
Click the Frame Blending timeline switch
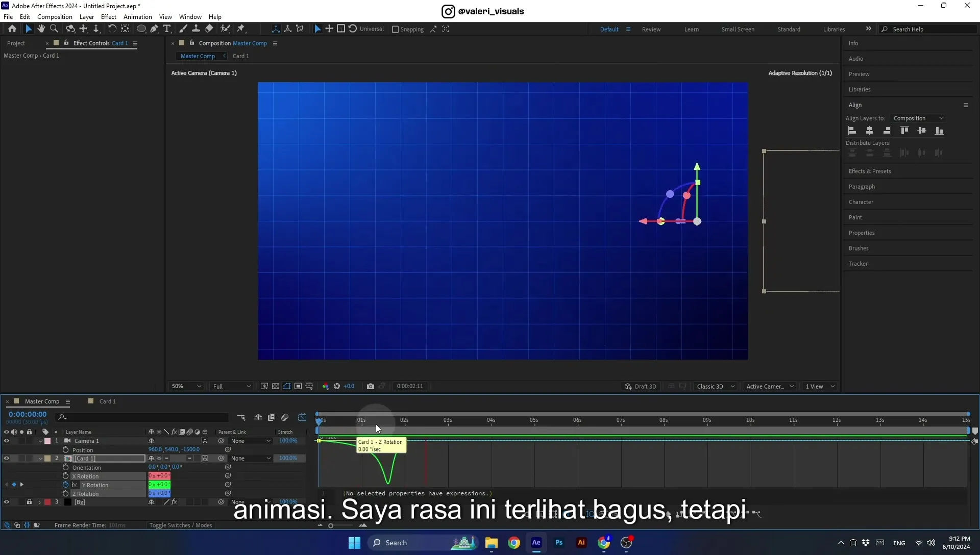click(272, 417)
